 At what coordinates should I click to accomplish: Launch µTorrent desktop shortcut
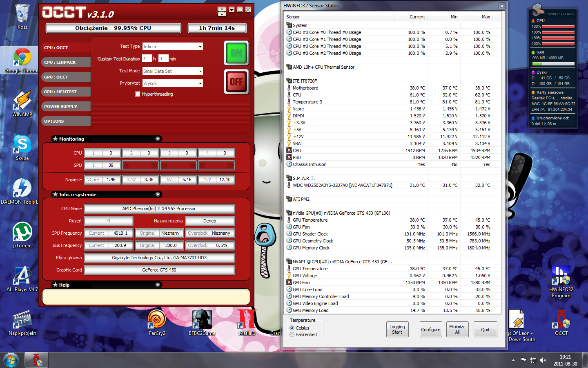click(x=22, y=235)
